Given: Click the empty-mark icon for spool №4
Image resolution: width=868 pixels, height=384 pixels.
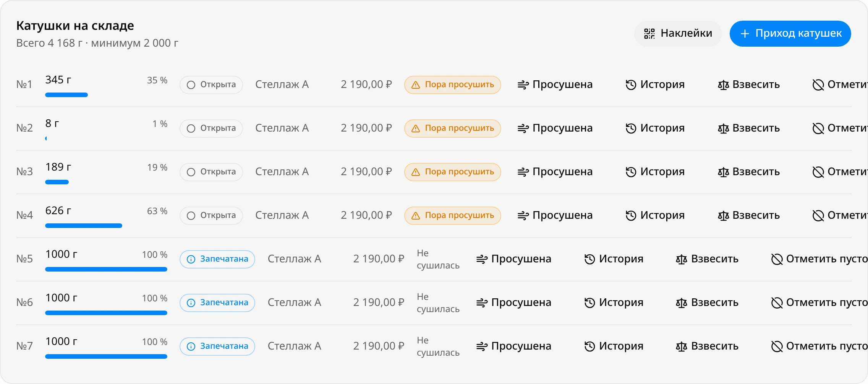Looking at the screenshot, I should point(818,216).
